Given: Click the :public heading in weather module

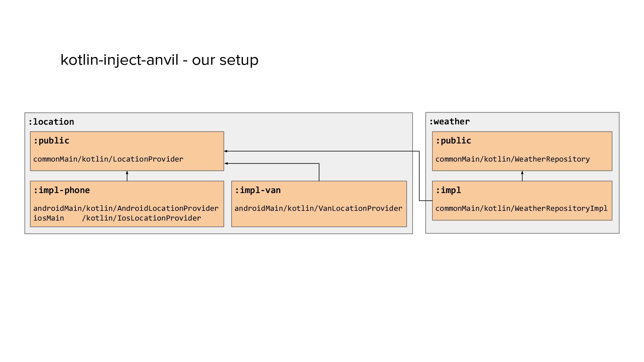Looking at the screenshot, I should (x=453, y=141).
